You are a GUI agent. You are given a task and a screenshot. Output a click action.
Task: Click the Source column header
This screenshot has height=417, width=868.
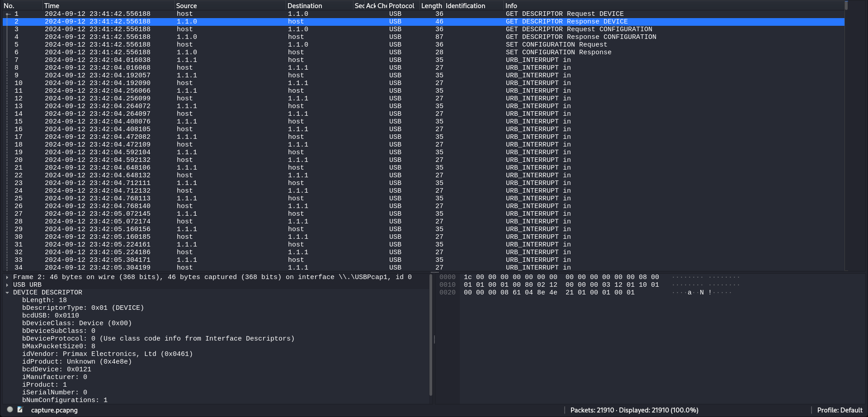click(186, 6)
